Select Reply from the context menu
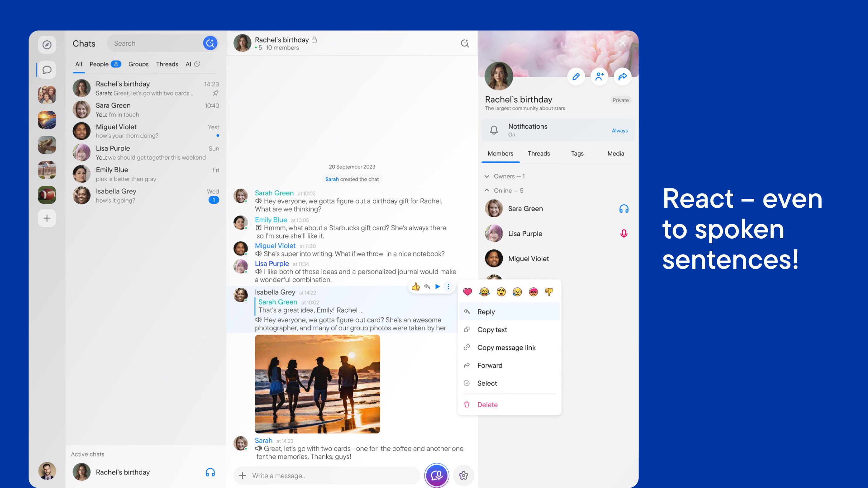The width and height of the screenshot is (868, 488). pyautogui.click(x=486, y=311)
